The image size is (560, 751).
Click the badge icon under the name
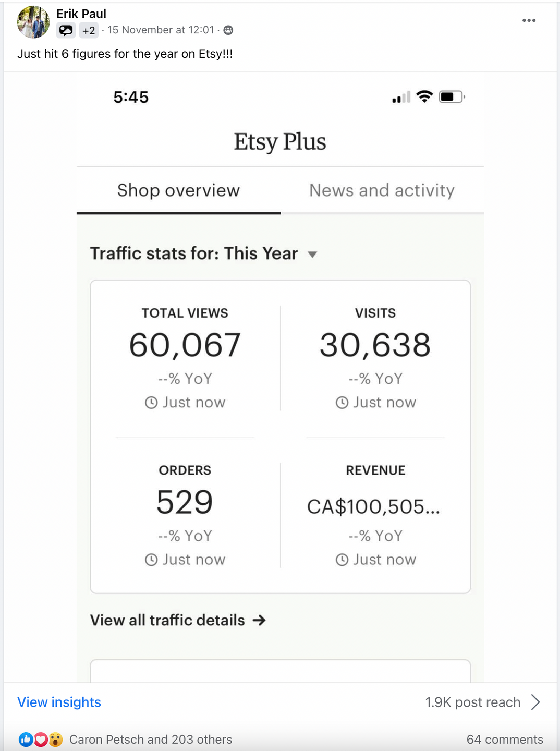pos(66,31)
